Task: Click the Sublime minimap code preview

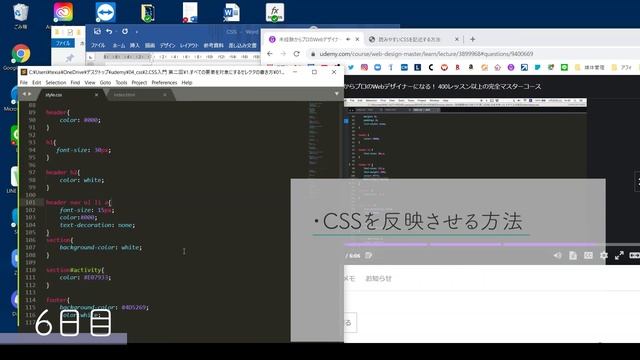Action: tap(316, 139)
